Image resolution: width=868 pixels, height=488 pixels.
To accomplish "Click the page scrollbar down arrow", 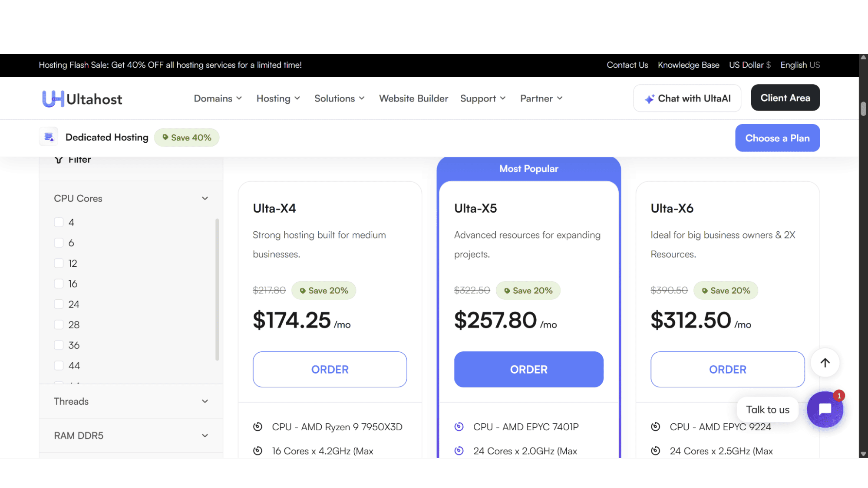I will click(x=863, y=454).
